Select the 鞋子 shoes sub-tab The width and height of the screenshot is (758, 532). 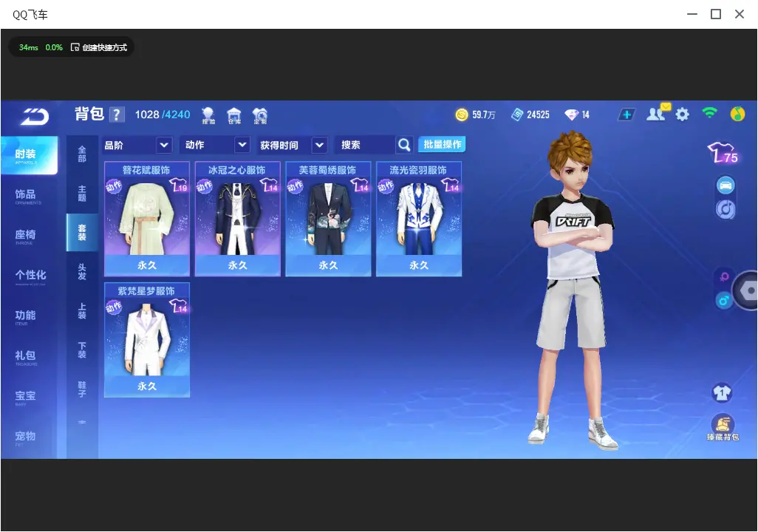pyautogui.click(x=82, y=389)
